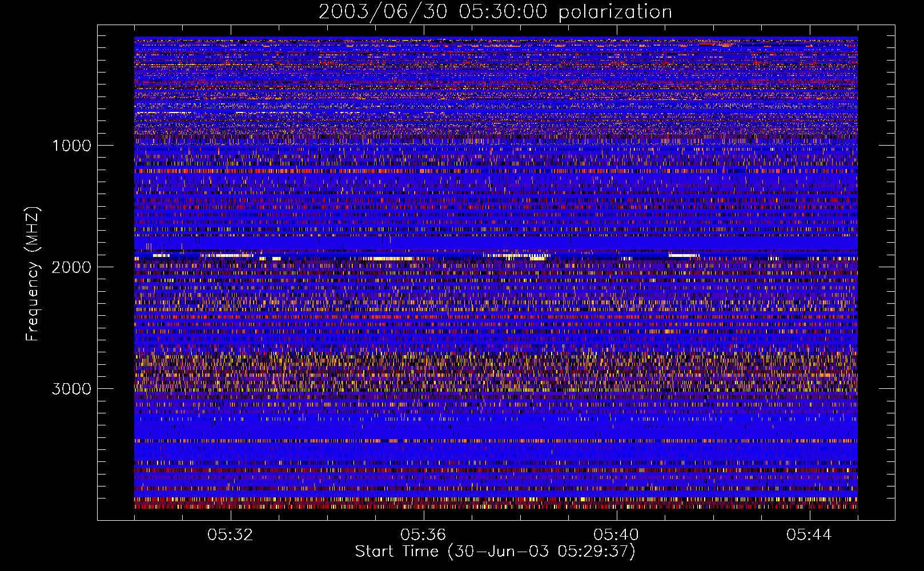Screen dimensions: 924x571
Task: Click the 'Frequency (MHZ)' axis title
Action: pyautogui.click(x=33, y=274)
